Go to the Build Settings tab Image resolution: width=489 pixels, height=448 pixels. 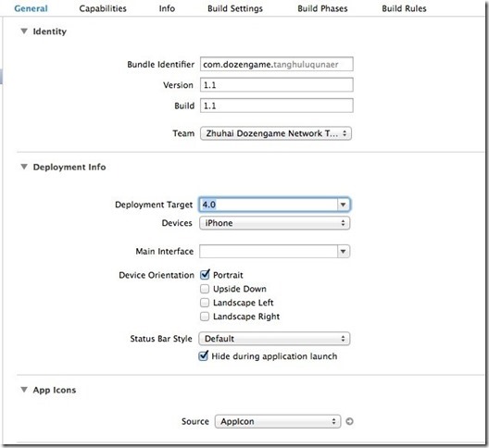[235, 8]
